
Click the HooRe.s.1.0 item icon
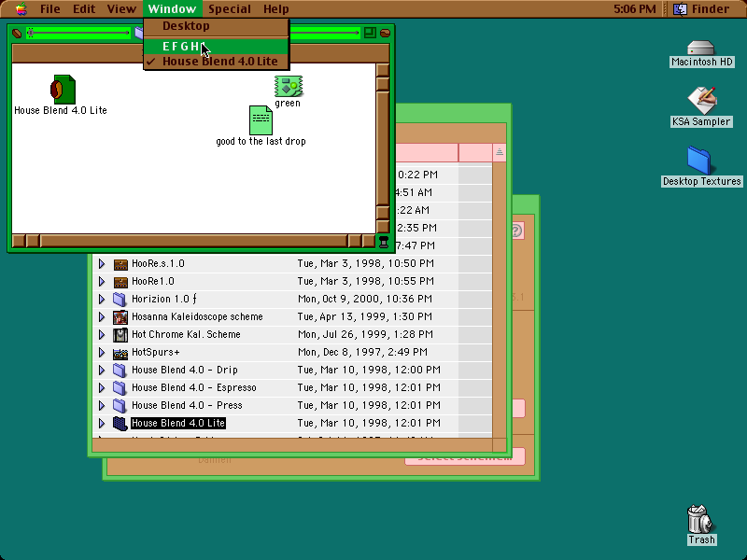pos(120,264)
